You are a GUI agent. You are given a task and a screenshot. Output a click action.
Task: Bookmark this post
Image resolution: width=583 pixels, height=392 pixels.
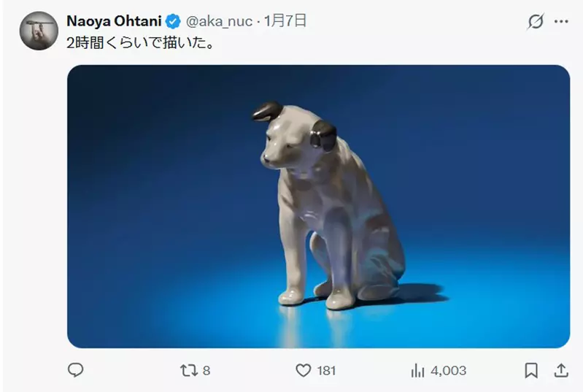(532, 370)
